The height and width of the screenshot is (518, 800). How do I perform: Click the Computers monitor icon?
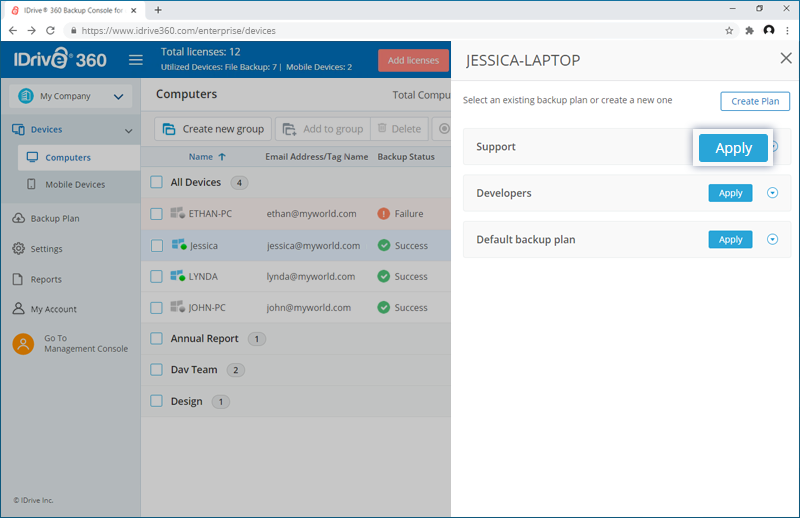point(32,157)
